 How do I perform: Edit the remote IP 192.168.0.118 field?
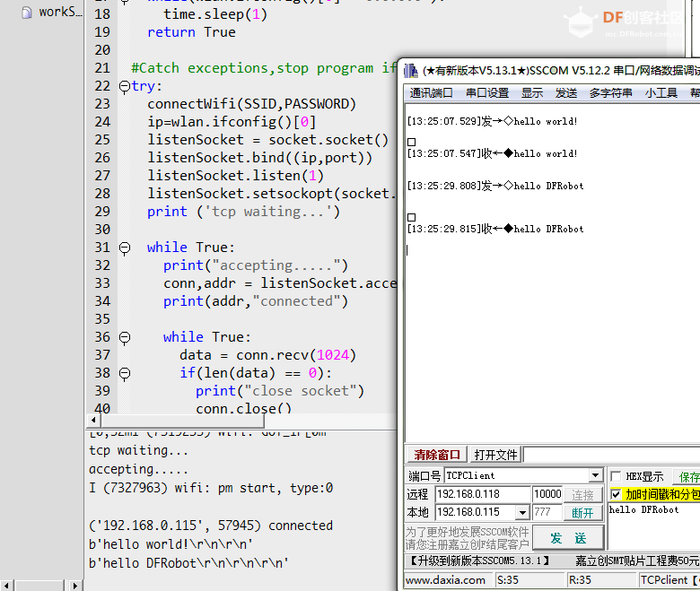pos(484,494)
